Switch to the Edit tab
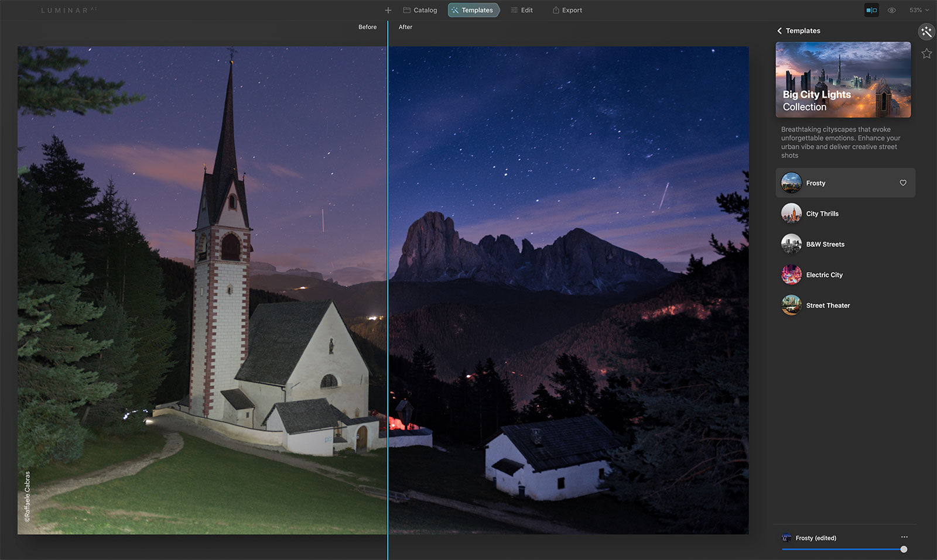The height and width of the screenshot is (560, 937). (522, 11)
